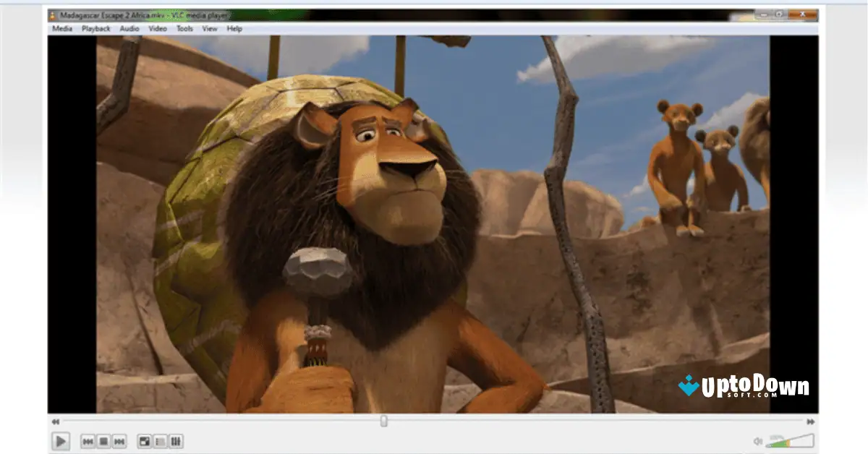Click the rewind arrows on the left
The height and width of the screenshot is (454, 868).
[55, 420]
